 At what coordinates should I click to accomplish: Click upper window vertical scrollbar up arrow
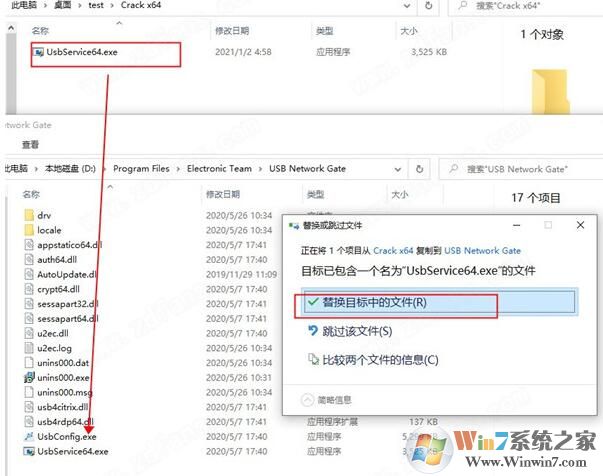tap(11, 28)
